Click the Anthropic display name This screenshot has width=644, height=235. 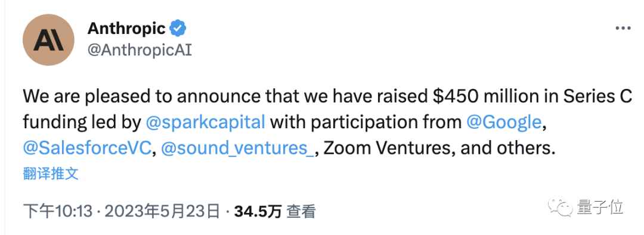pos(126,29)
